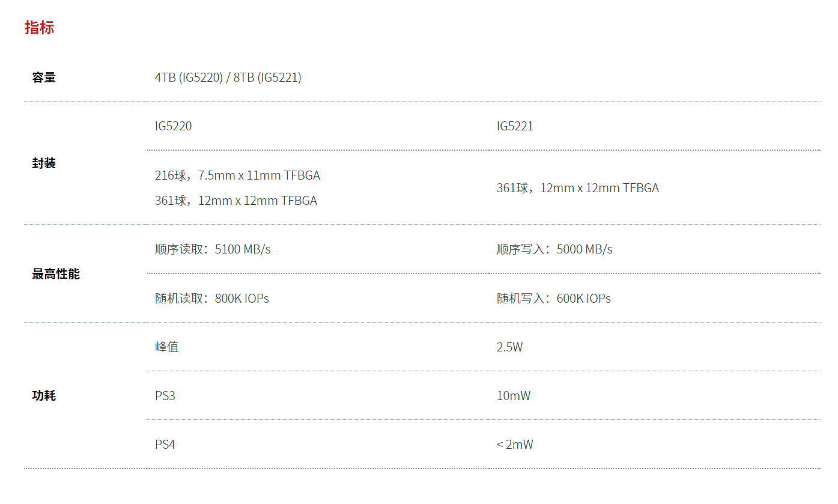Image resolution: width=838 pixels, height=504 pixels.
Task: Select the 10mW PS3 value
Action: 514,396
